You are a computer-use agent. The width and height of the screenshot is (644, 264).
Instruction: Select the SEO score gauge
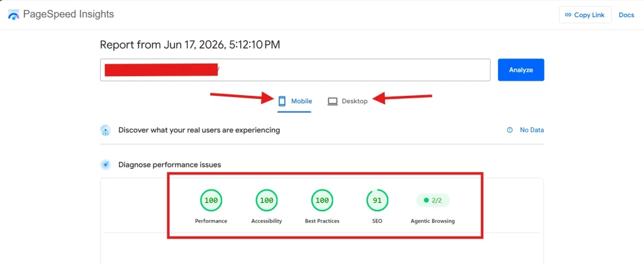(x=377, y=200)
